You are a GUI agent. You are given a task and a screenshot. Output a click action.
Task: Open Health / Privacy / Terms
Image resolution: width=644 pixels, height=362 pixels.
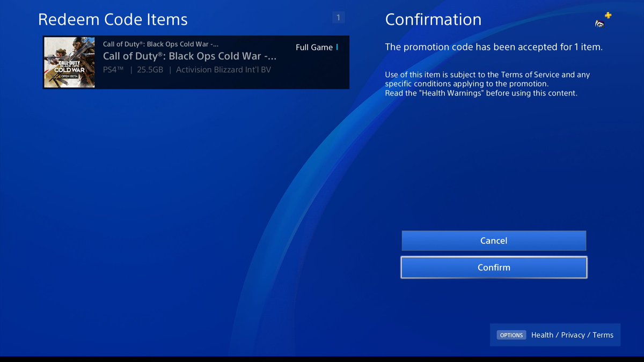tap(572, 335)
